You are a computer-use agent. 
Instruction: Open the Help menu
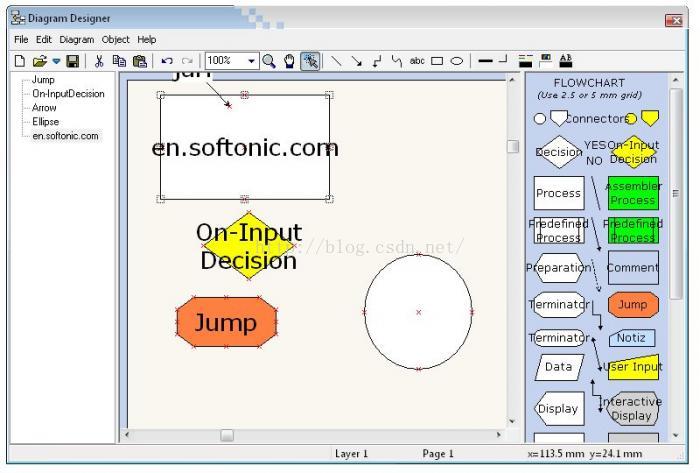point(146,40)
